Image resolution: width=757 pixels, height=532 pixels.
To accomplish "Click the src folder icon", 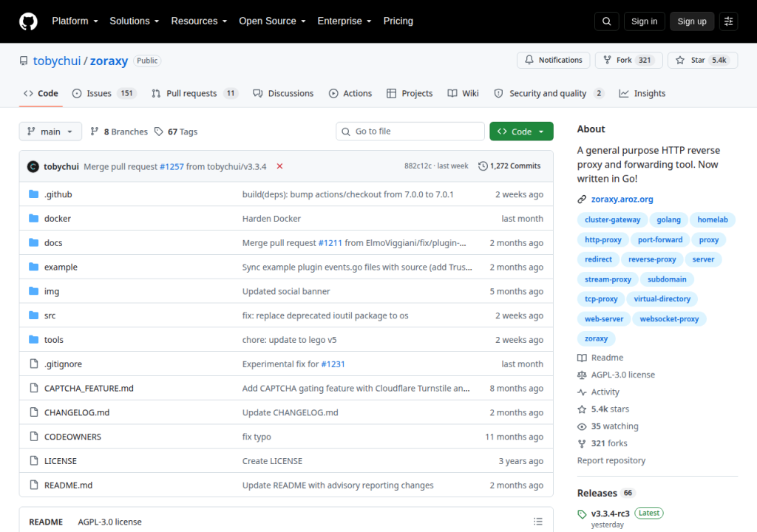I will (33, 316).
